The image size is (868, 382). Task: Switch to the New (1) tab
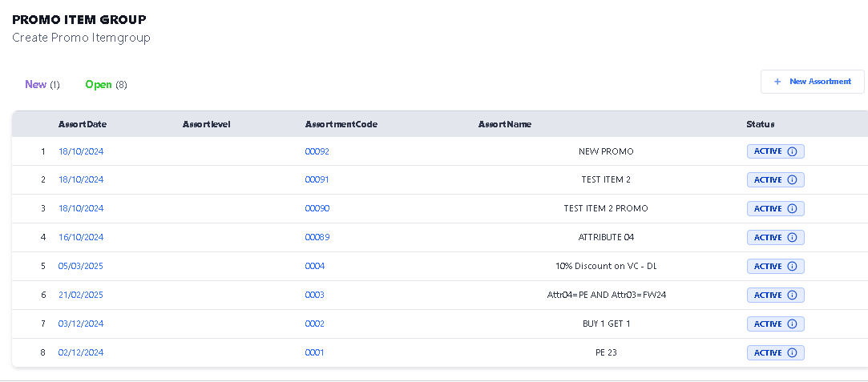42,84
